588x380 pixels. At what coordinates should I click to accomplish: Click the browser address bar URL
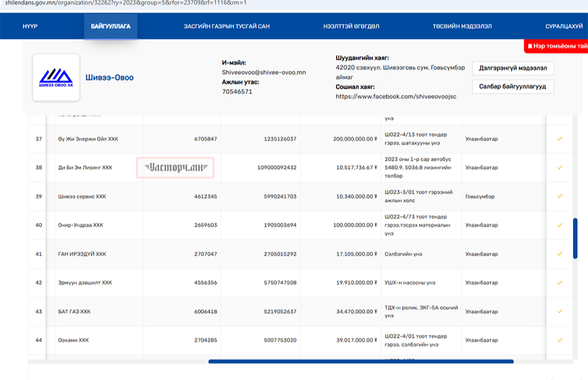click(126, 3)
